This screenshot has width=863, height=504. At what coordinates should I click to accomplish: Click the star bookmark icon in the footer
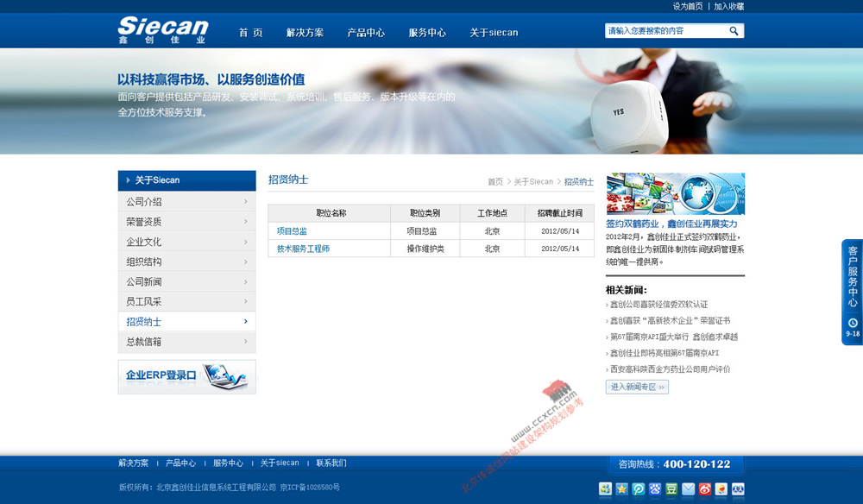[620, 488]
